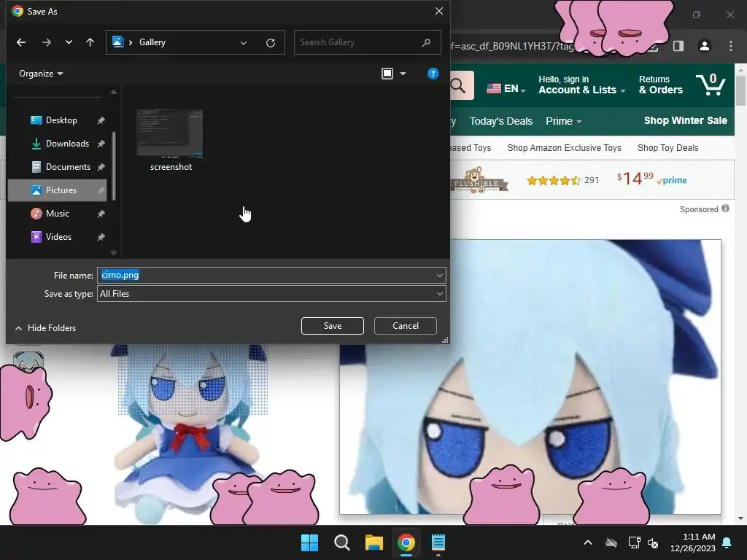Click the Plushible brand logo
Screen dimensions: 747x560
pos(479,180)
